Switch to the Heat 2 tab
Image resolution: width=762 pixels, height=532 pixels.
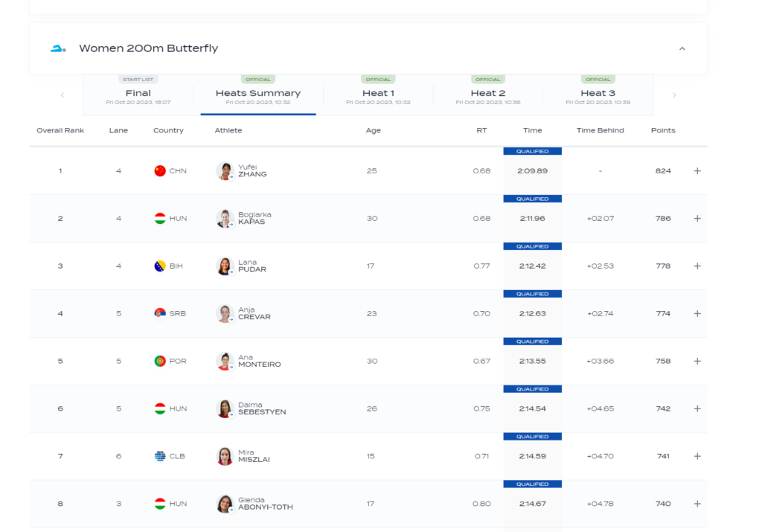[x=488, y=94]
